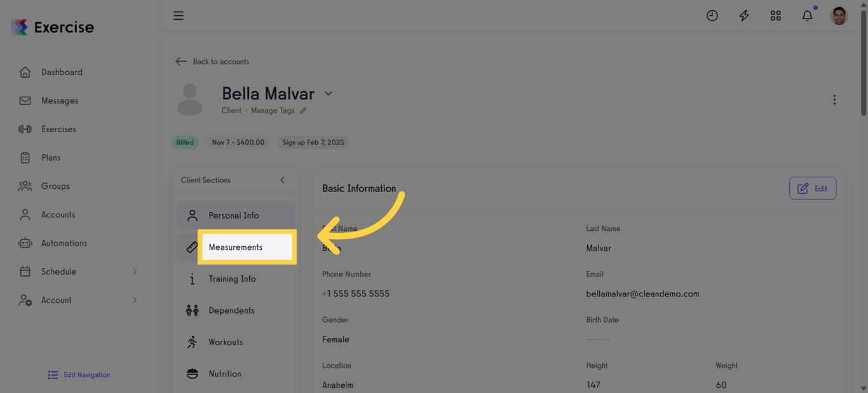Image resolution: width=868 pixels, height=393 pixels.
Task: Open the user profile avatar
Action: click(x=839, y=16)
